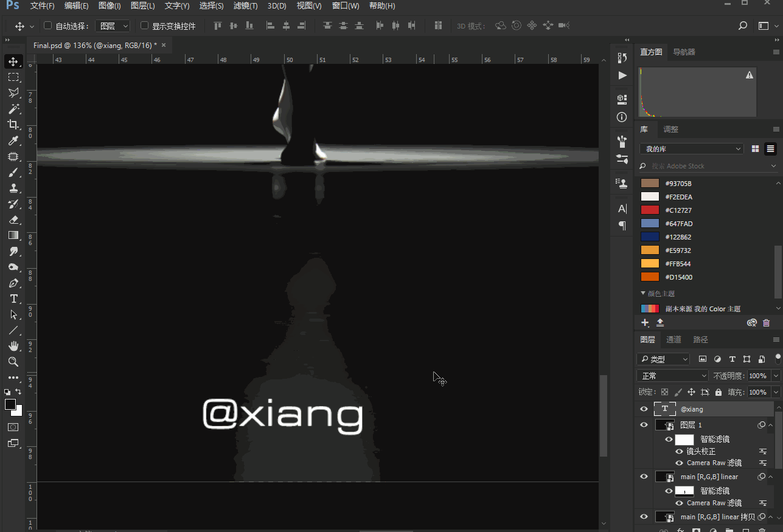The width and height of the screenshot is (783, 532).
Task: Switch to the 导航器 panel tab
Action: (684, 52)
